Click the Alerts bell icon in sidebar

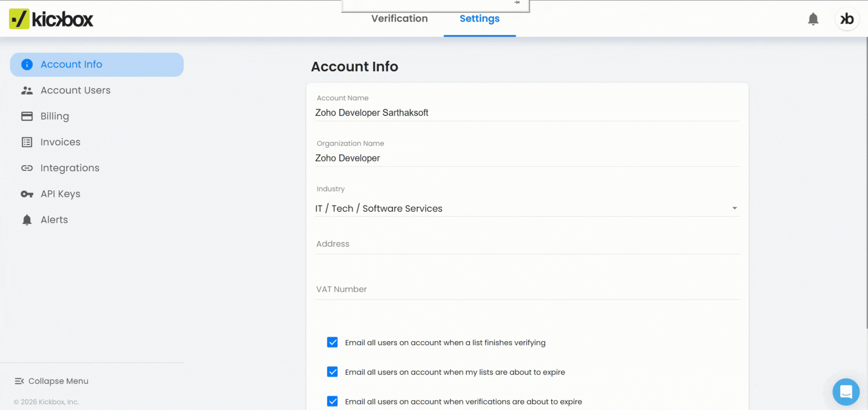tap(27, 220)
